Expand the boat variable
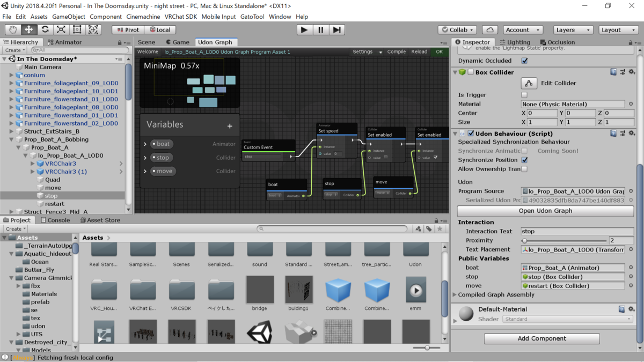 point(145,144)
